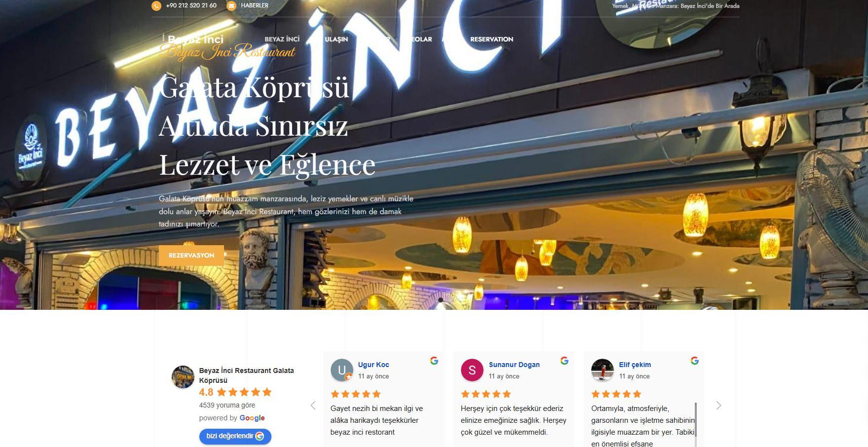Open the BEYAZ İNCİ menu item
The width and height of the screenshot is (868, 447).
282,39
